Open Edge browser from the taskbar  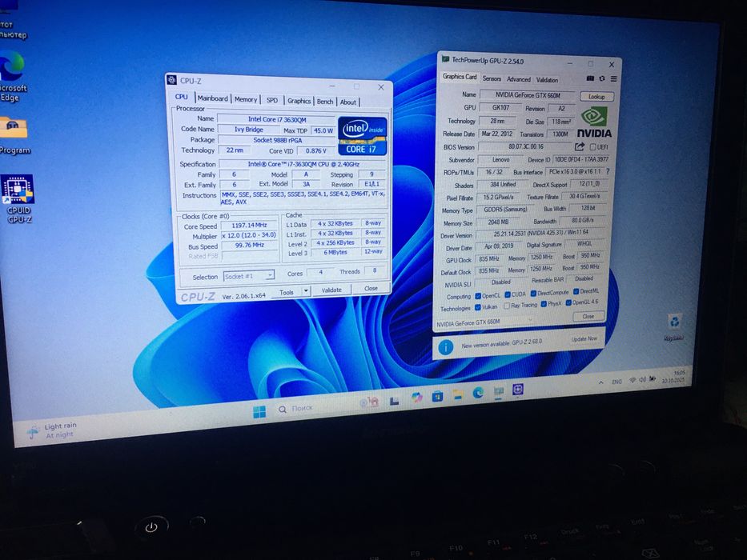(x=478, y=392)
